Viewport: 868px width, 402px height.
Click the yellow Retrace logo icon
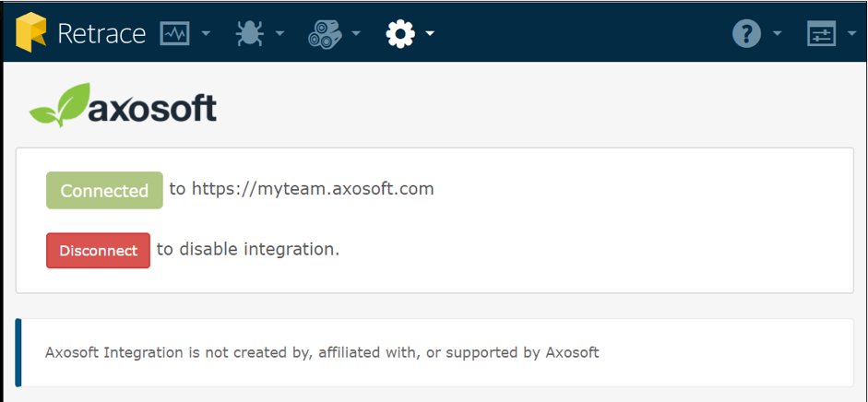coord(31,32)
